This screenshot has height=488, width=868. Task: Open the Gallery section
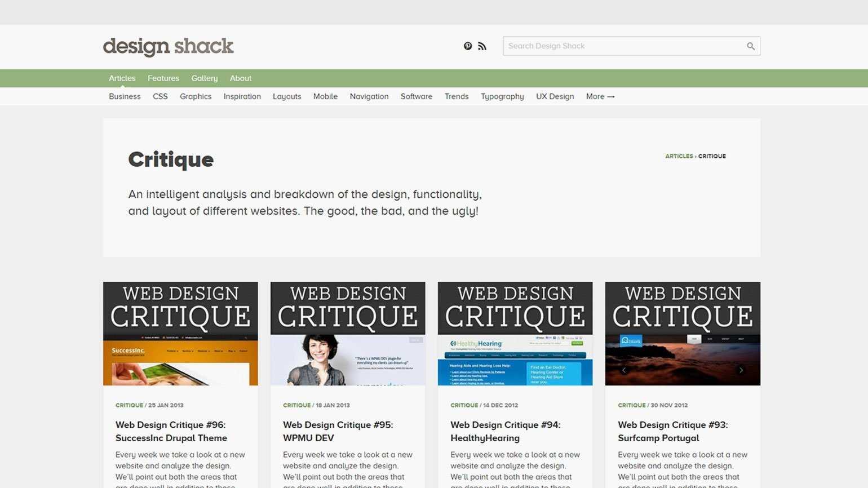click(204, 78)
